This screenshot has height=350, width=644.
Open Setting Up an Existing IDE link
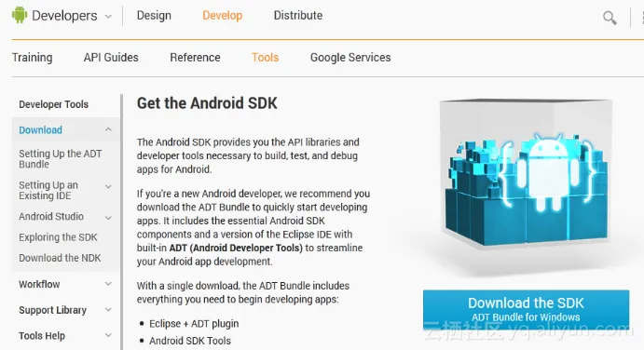click(48, 191)
